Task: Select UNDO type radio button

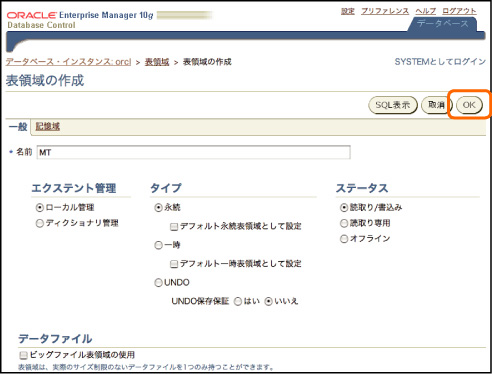Action: point(158,283)
